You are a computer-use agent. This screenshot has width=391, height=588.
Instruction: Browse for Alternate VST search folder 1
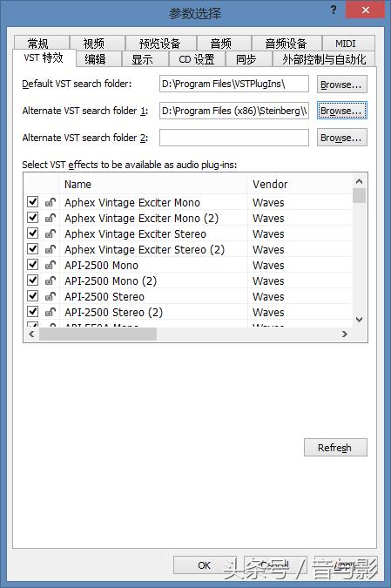tap(341, 111)
